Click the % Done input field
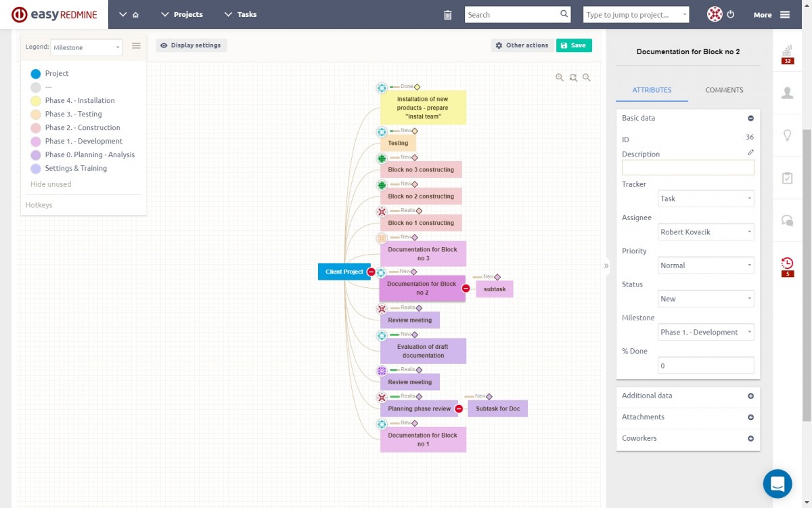Screen dimensions: 812x508 [706, 366]
